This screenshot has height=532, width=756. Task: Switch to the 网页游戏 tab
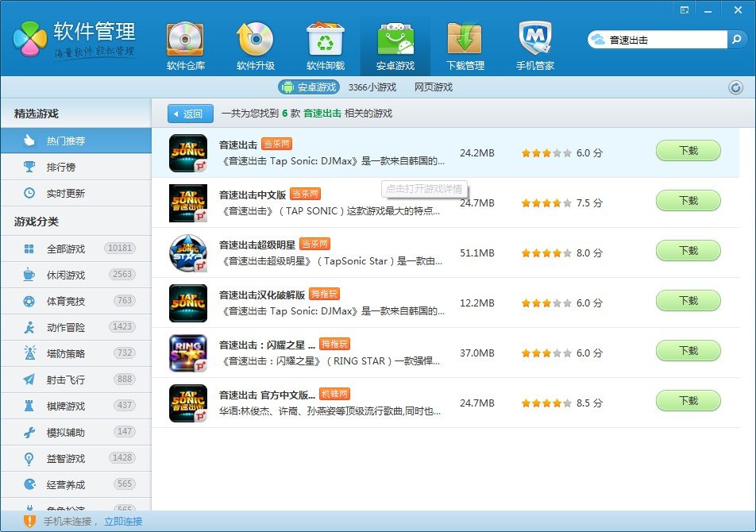pyautogui.click(x=434, y=87)
